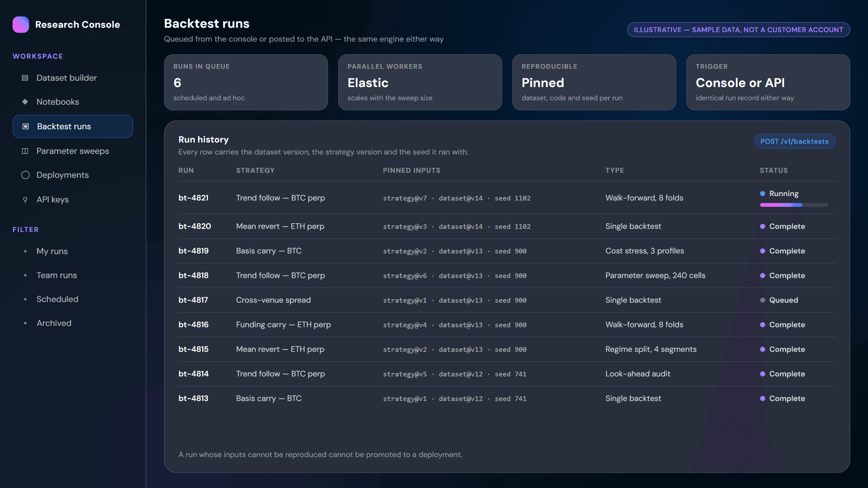Select Backtest runs in the sidebar
This screenshot has height=488, width=868.
(73, 126)
